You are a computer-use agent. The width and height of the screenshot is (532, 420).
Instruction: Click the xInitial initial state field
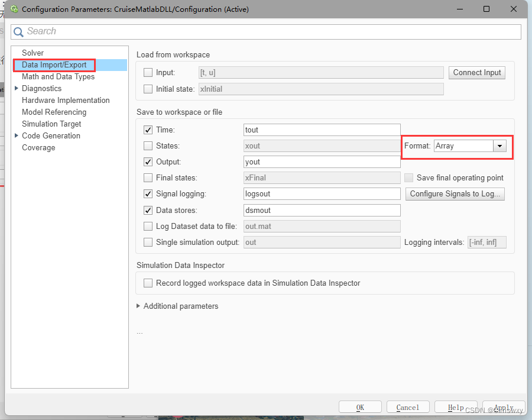[x=321, y=89]
